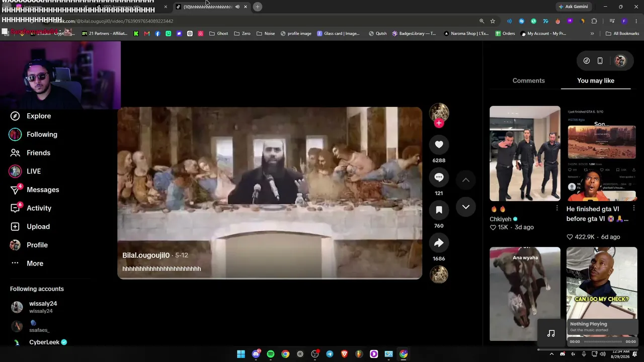The height and width of the screenshot is (362, 644).
Task: Open the Following avatar icon in sidebar
Action: tap(15, 134)
